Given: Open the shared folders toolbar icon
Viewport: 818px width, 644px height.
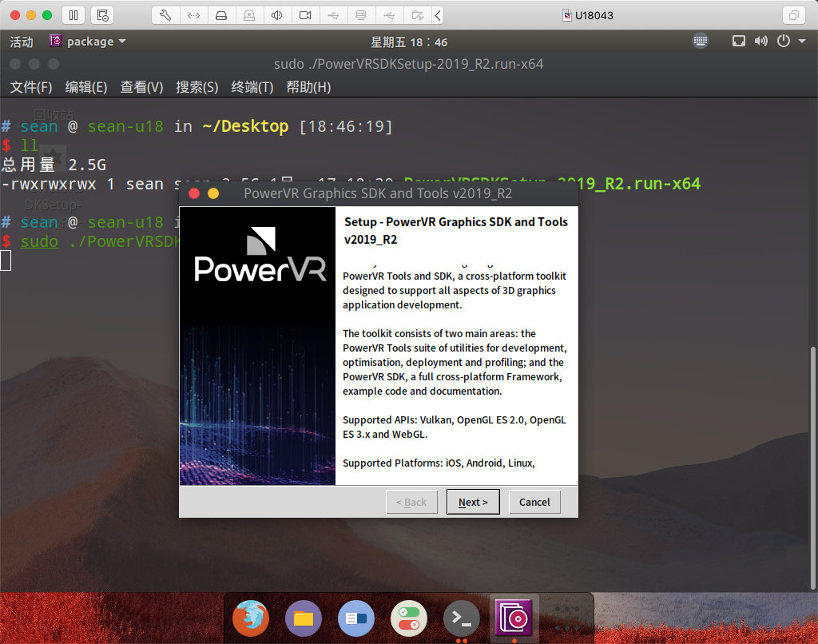Looking at the screenshot, I should pyautogui.click(x=417, y=15).
